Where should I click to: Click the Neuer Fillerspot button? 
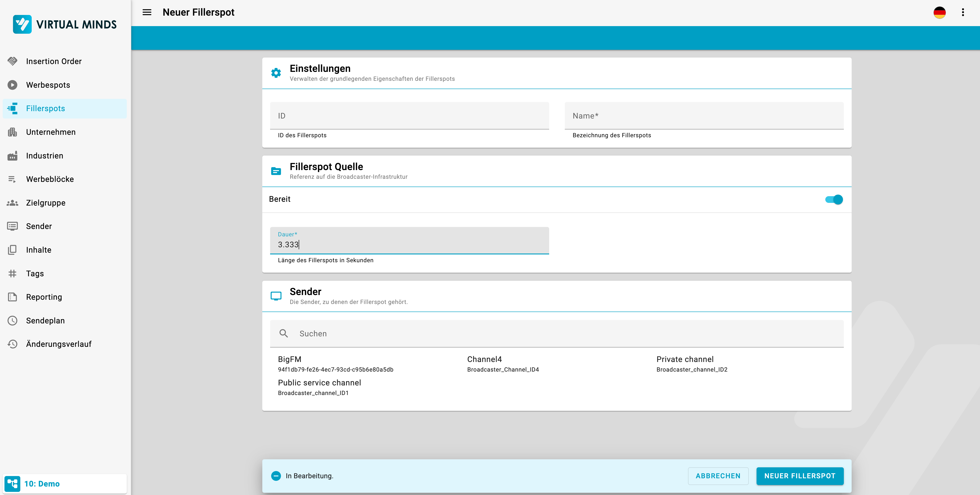[800, 476]
